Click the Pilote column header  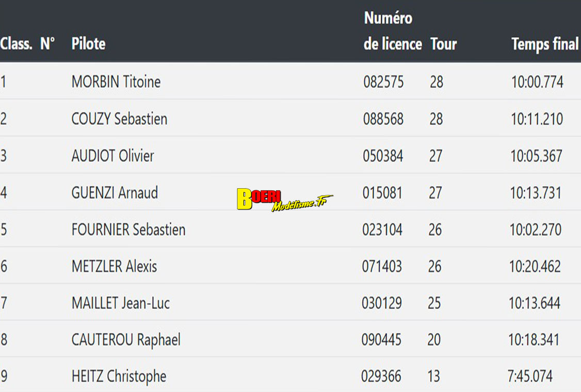tap(88, 44)
